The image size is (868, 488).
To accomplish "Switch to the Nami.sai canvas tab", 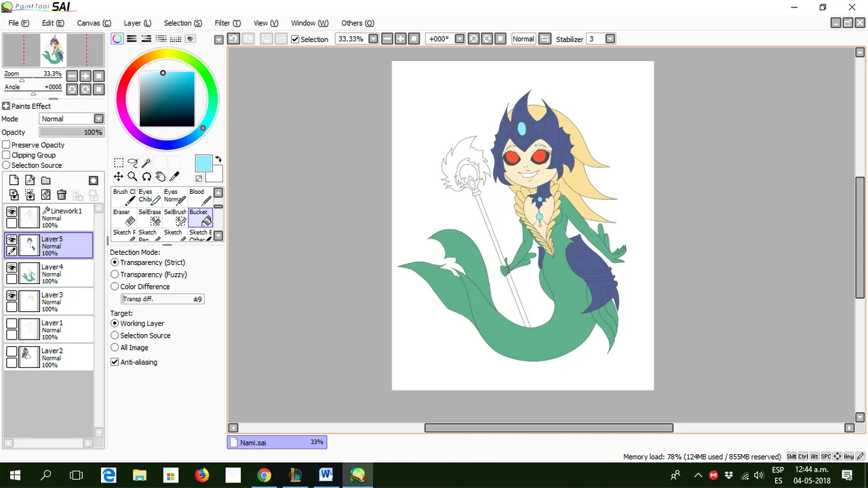I will point(277,442).
